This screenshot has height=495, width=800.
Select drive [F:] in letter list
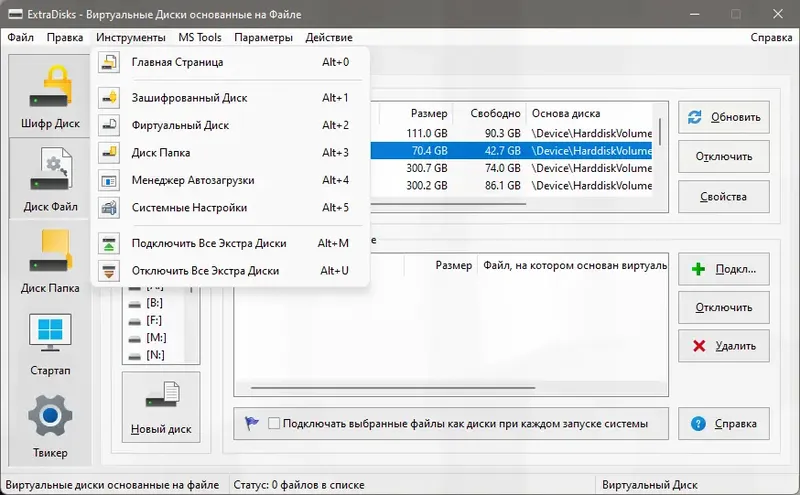coord(154,320)
